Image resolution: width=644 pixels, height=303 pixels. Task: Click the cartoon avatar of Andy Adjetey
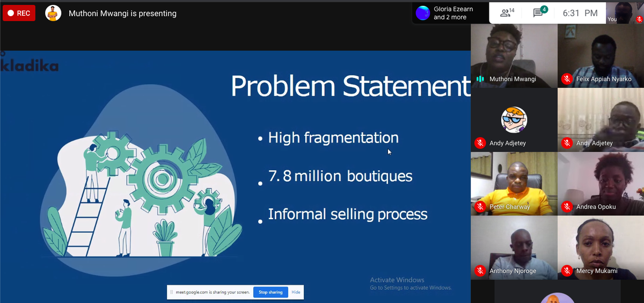click(x=514, y=119)
